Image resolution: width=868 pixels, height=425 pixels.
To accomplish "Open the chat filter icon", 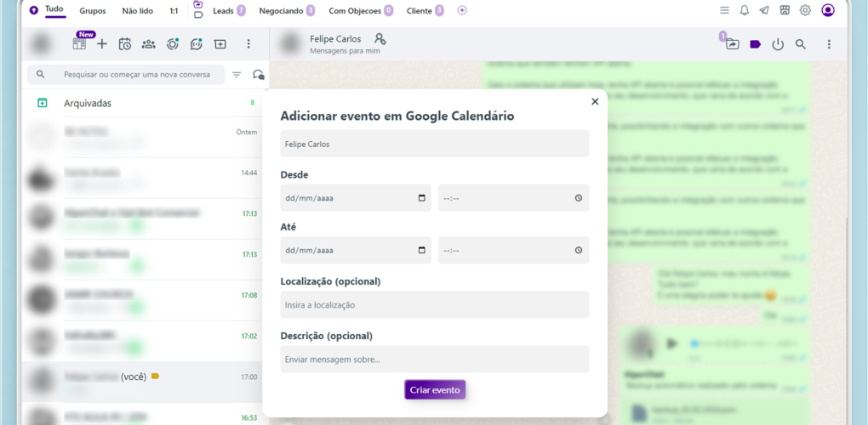I will tap(237, 75).
